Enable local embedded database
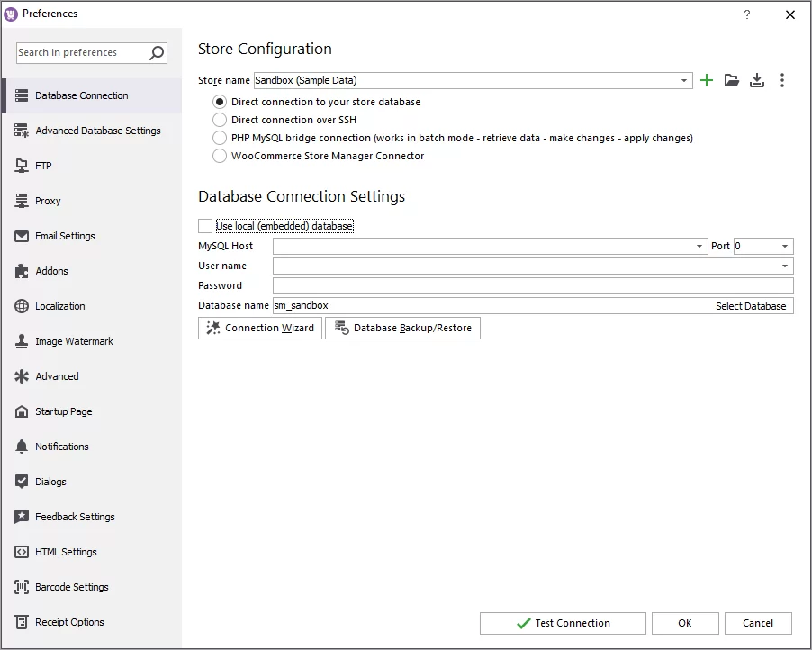The image size is (812, 650). coord(204,225)
